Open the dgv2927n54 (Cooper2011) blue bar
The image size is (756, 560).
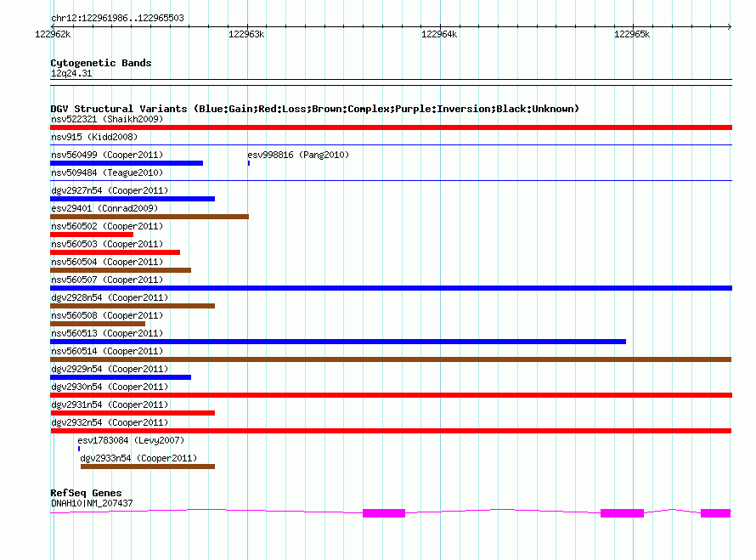click(x=133, y=199)
